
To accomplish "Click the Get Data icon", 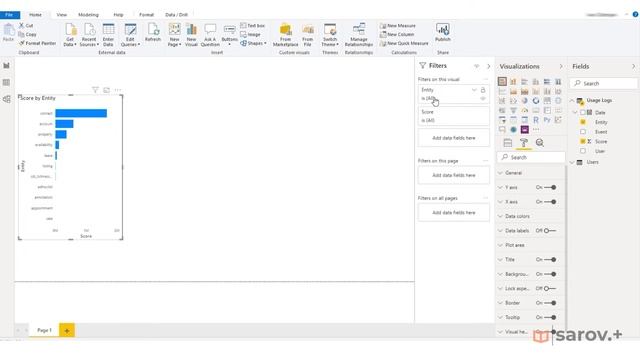I will point(70,34).
